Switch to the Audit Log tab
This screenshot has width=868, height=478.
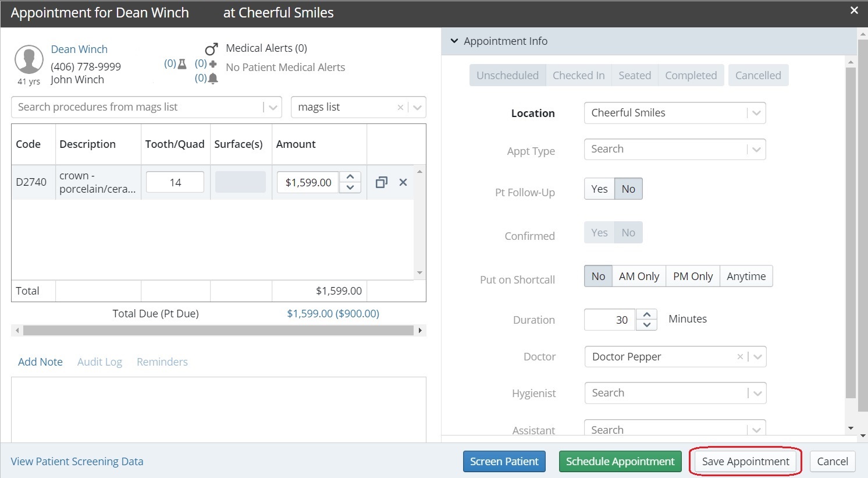[x=99, y=362]
